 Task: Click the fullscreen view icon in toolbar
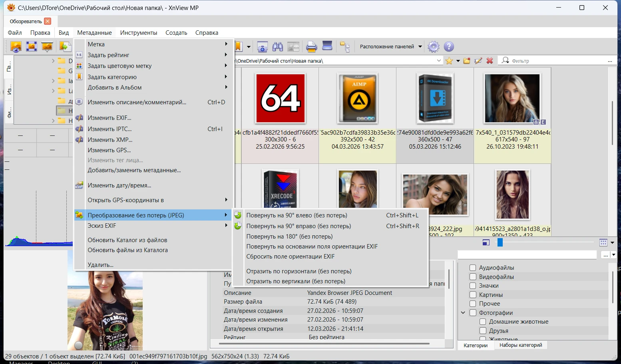click(31, 46)
